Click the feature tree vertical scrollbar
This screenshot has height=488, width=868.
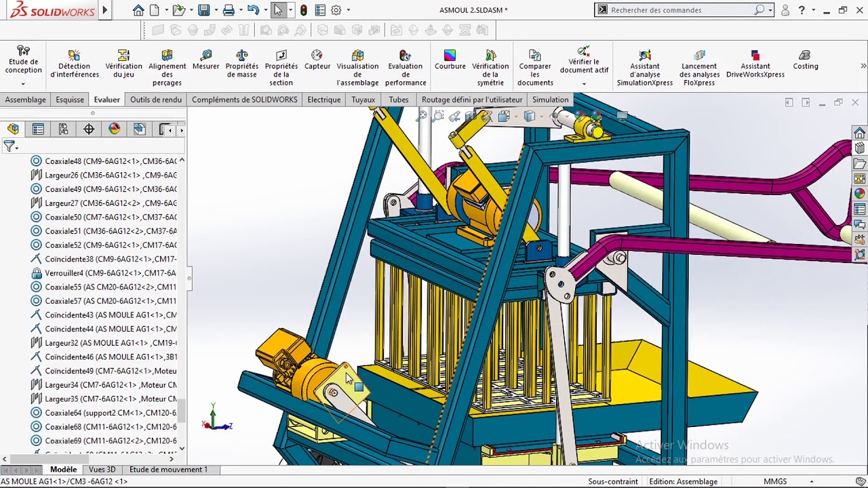tap(182, 409)
